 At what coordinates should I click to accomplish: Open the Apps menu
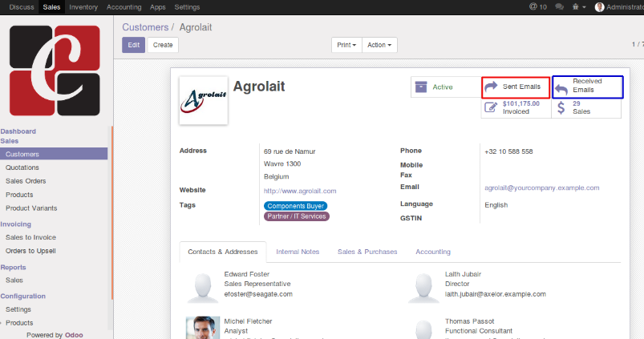pyautogui.click(x=158, y=7)
